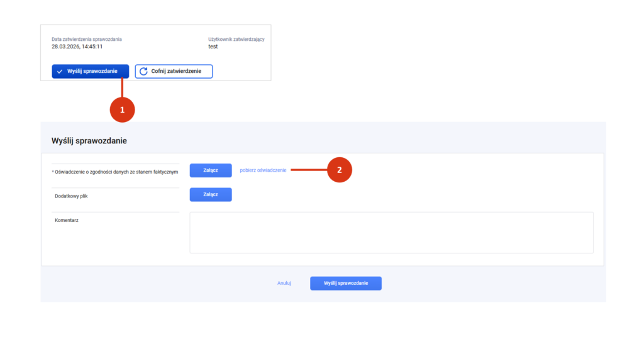Submit with Wyślij sprawozdanie button beside Anuluj
644x339 pixels.
pyautogui.click(x=345, y=283)
